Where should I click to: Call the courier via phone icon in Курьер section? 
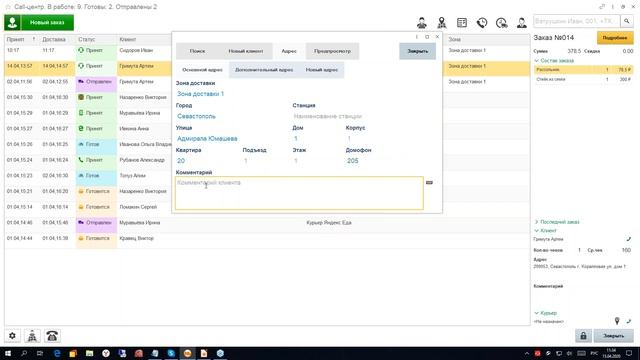(629, 321)
